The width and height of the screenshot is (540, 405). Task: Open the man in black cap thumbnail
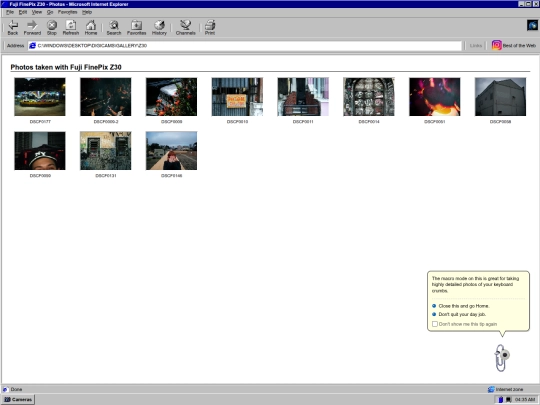click(40, 150)
